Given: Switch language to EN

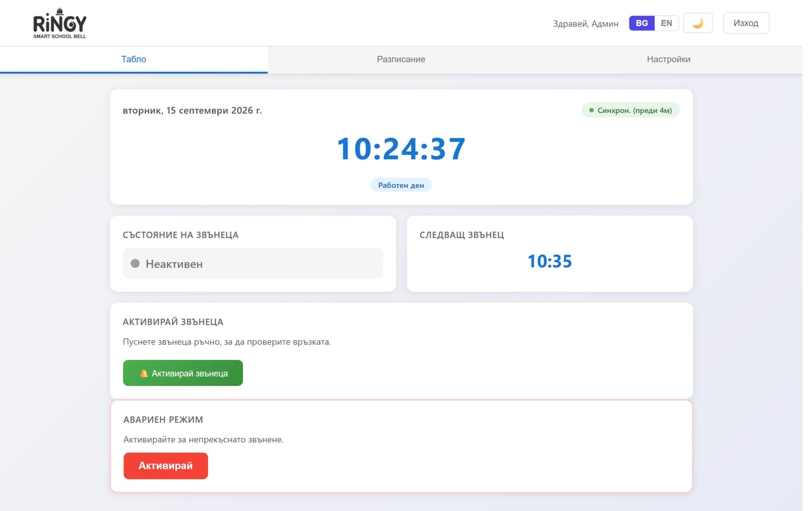Looking at the screenshot, I should coord(667,23).
